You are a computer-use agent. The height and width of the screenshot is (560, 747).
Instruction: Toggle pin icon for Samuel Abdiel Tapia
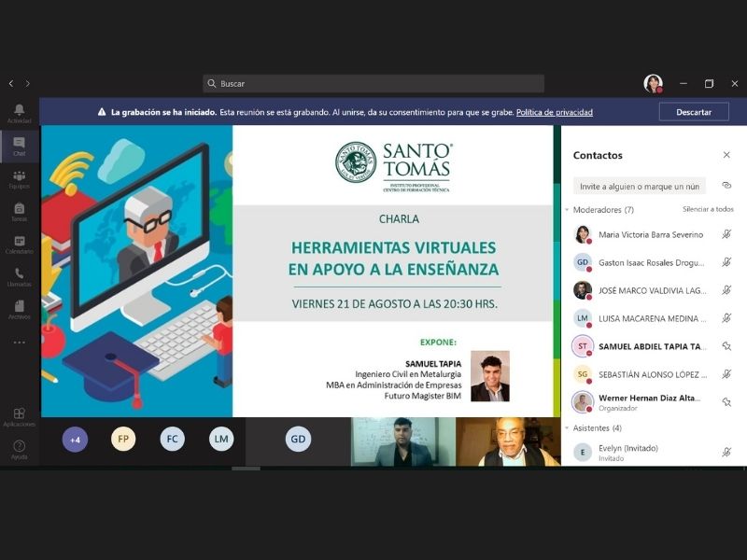coord(726,346)
